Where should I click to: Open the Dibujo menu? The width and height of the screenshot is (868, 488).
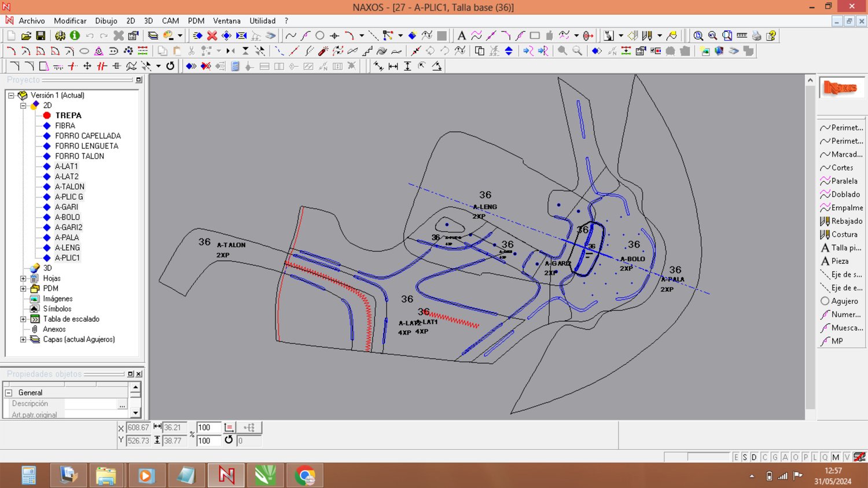(x=106, y=21)
